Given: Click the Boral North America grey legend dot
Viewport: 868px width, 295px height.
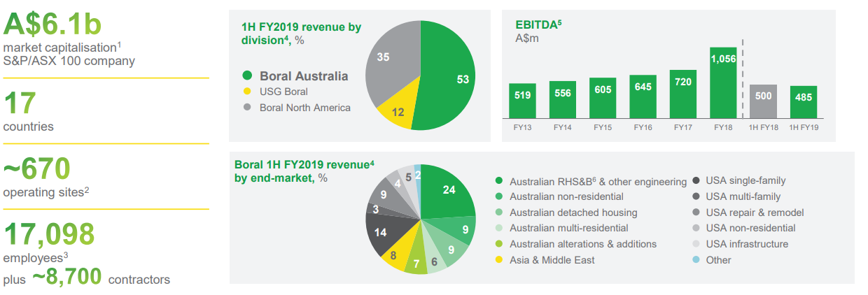Looking at the screenshot, I should 246,108.
